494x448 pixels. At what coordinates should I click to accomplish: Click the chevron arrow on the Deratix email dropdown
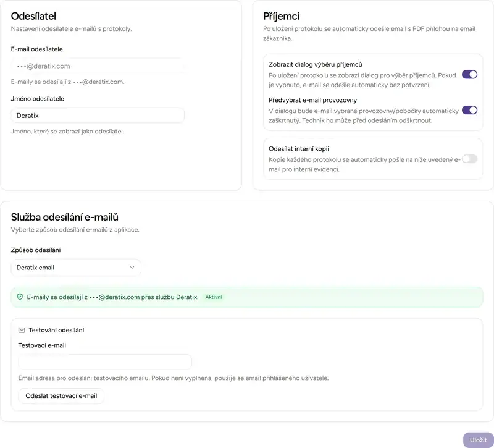click(132, 268)
